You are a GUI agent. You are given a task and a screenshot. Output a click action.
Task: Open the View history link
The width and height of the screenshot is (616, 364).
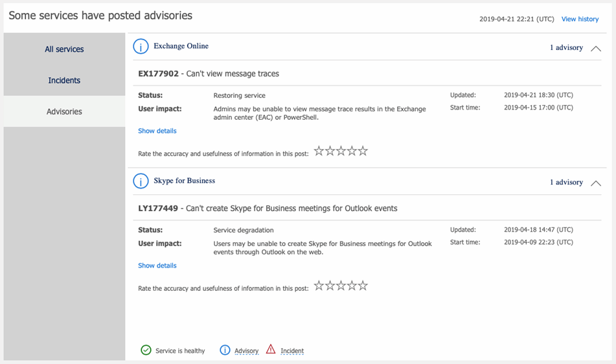pyautogui.click(x=580, y=19)
